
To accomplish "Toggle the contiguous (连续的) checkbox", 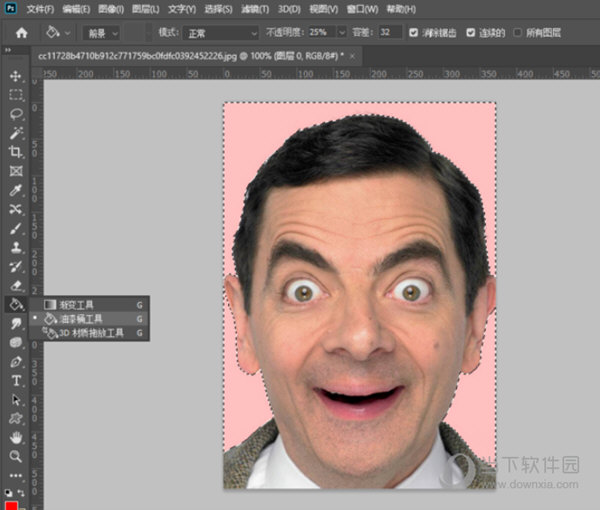I will coord(470,33).
